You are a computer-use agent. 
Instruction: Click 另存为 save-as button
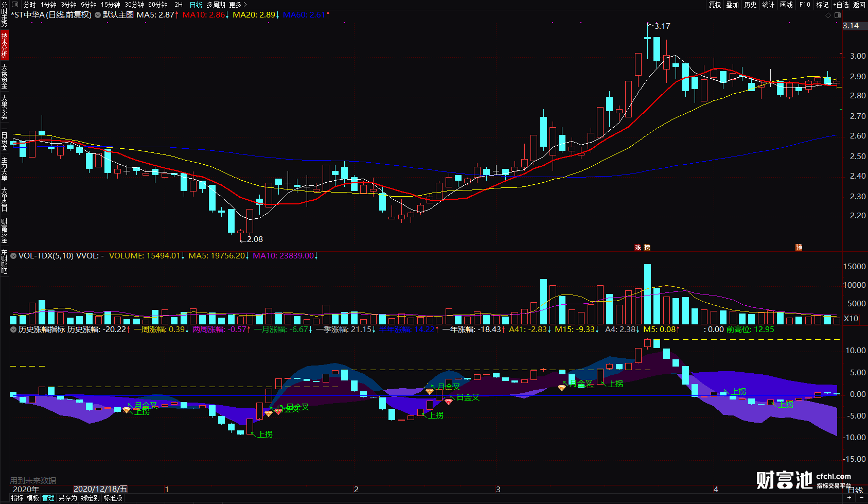point(67,498)
